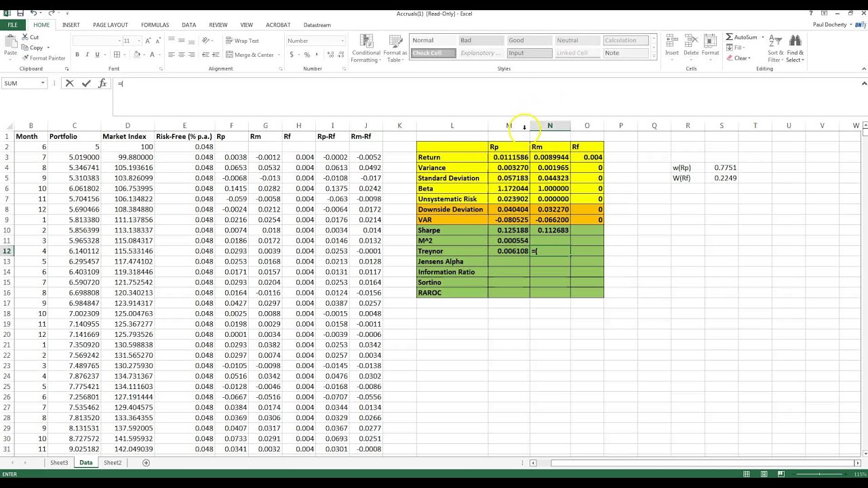Open Insert Function via the fx icon
This screenshot has width=868, height=488.
click(x=102, y=83)
